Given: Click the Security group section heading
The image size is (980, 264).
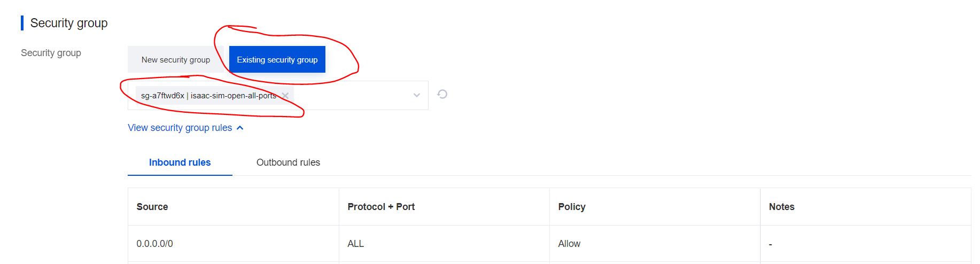Looking at the screenshot, I should [69, 23].
